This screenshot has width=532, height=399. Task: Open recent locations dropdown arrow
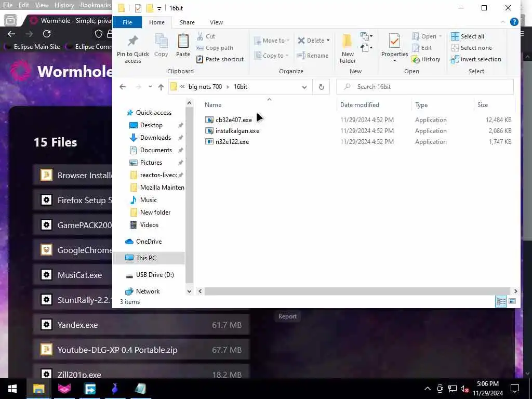tap(150, 87)
